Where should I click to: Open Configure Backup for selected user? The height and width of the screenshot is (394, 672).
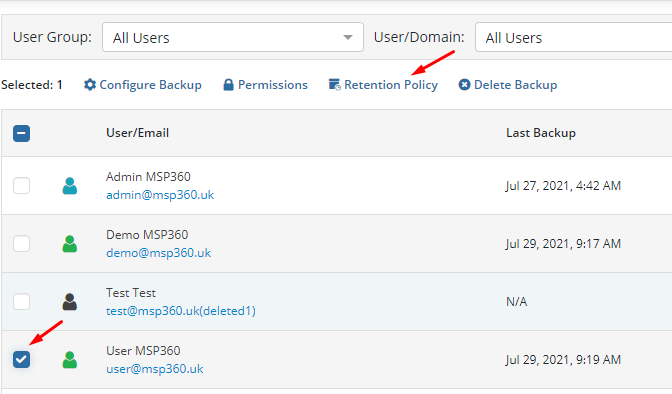[143, 84]
